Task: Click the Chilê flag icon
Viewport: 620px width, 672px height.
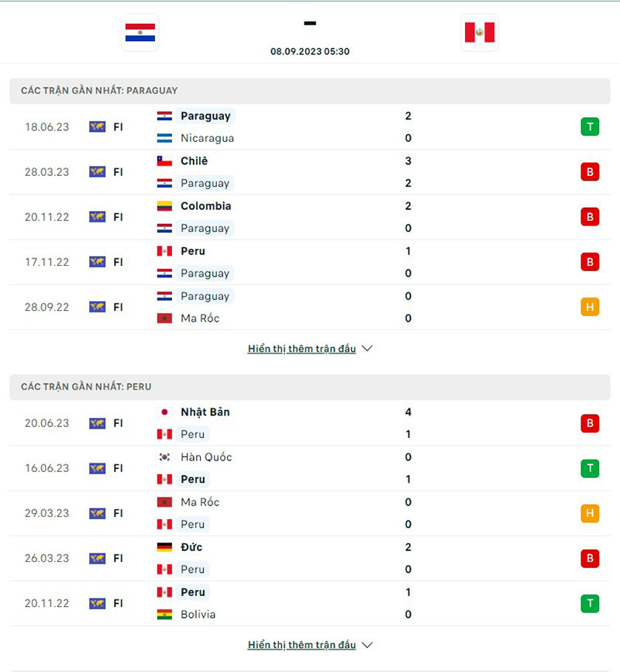Action: (164, 161)
